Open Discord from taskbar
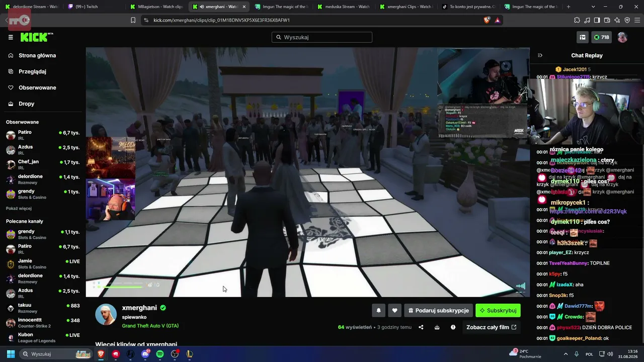 coord(145,354)
